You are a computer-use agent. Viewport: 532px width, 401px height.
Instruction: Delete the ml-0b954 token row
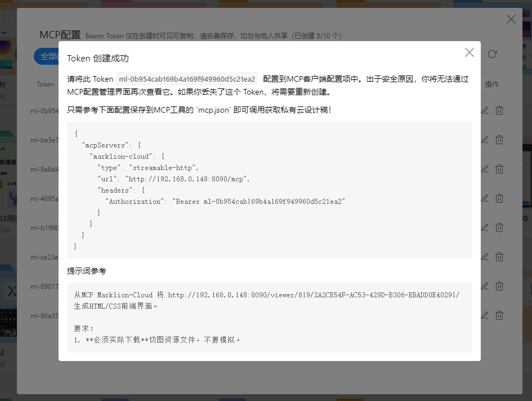499,110
